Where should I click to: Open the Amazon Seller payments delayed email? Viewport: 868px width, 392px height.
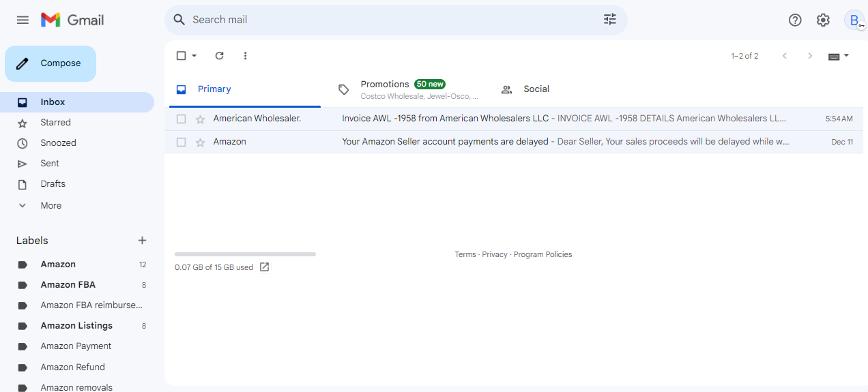tap(514, 142)
